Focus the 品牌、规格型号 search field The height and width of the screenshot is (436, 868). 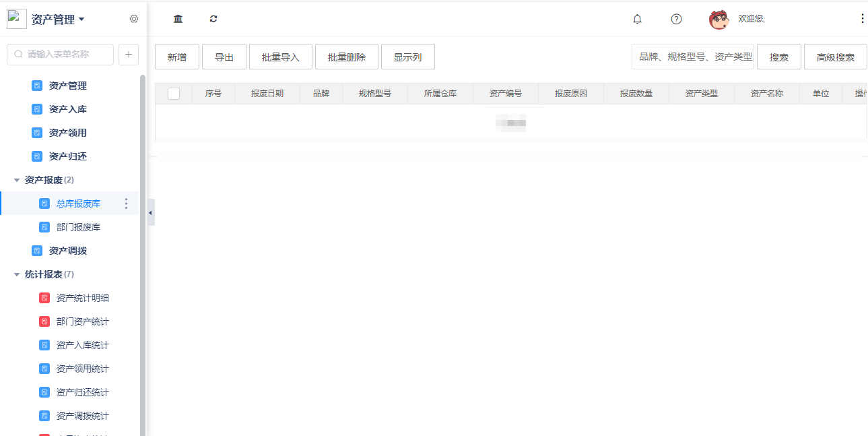(x=693, y=57)
